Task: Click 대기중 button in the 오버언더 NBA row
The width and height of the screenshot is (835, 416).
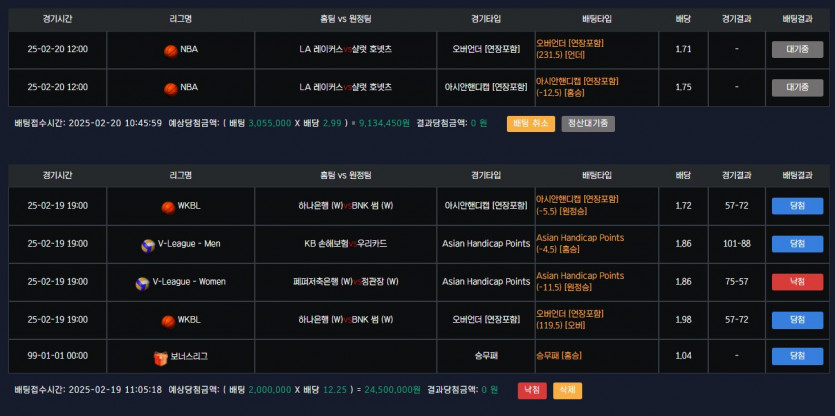Action: pos(797,50)
